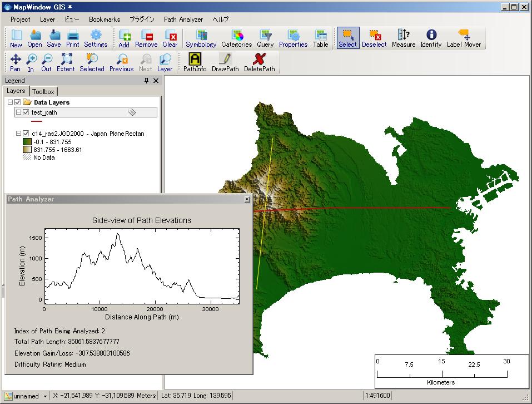
Task: Open the Symbology editor
Action: (201, 36)
